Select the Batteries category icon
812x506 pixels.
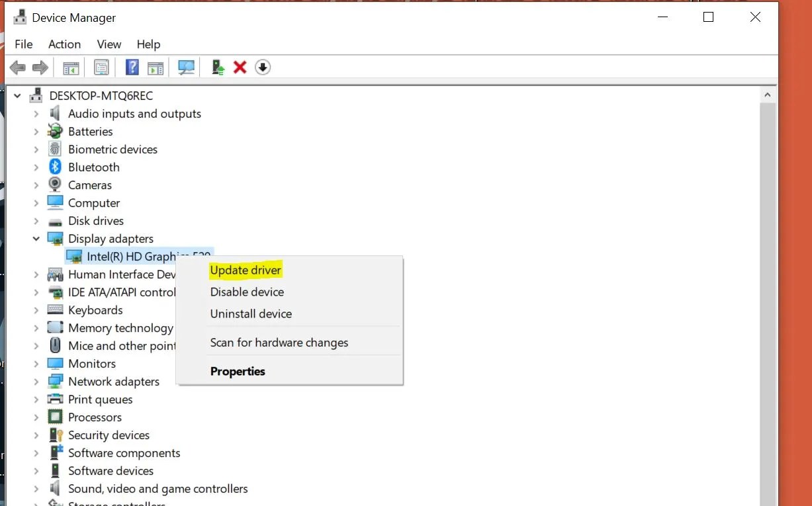click(x=56, y=132)
